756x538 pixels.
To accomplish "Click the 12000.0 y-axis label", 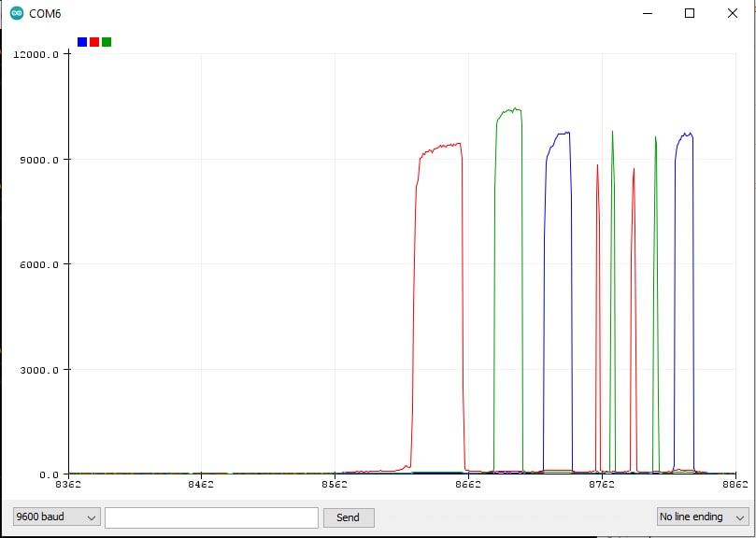I will click(37, 54).
